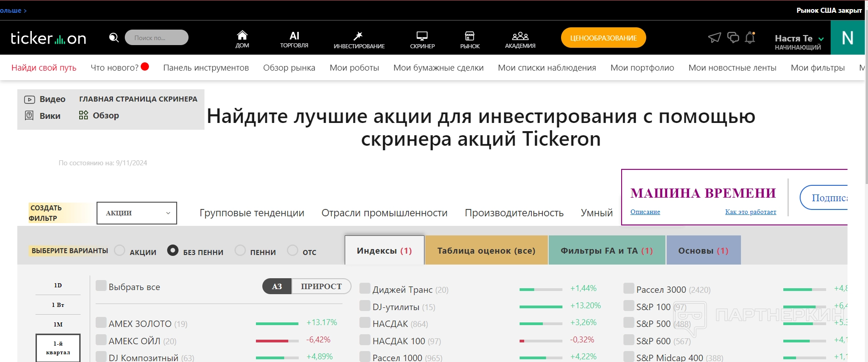This screenshot has height=362, width=868.
Task: Check the Выбрать все checkbox
Action: pyautogui.click(x=101, y=286)
